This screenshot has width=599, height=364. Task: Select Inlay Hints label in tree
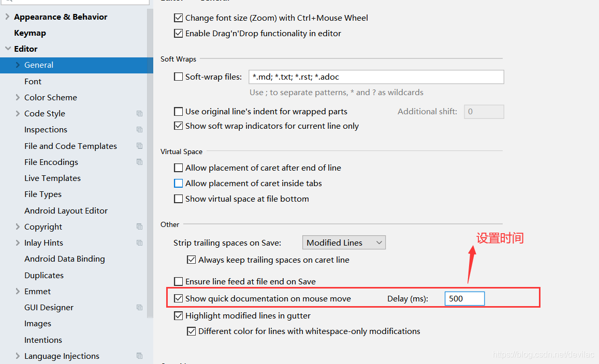[43, 243]
